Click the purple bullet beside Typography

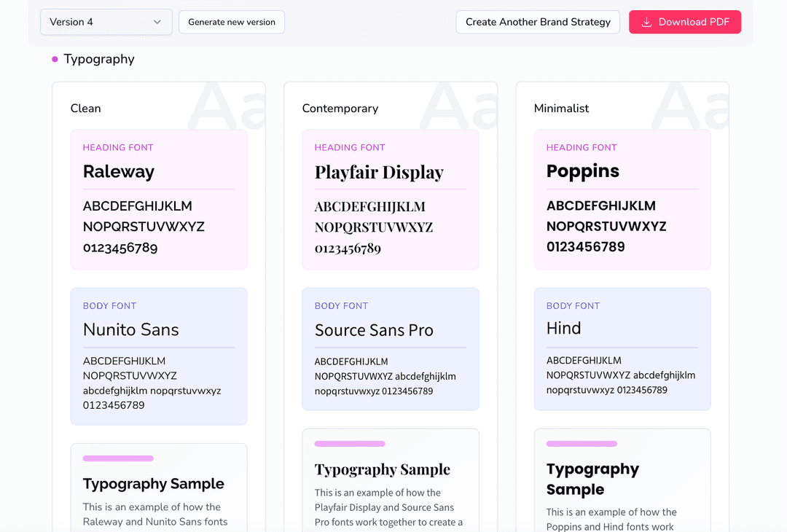(x=55, y=60)
